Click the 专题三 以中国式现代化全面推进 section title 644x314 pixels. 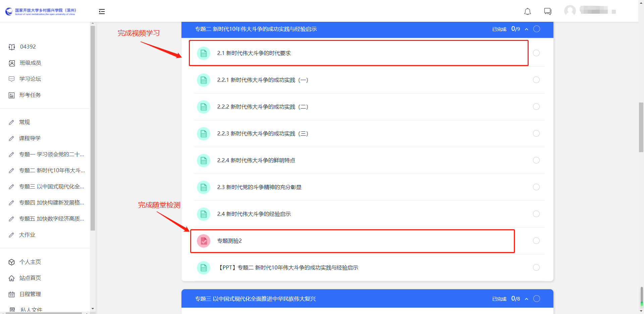click(256, 299)
